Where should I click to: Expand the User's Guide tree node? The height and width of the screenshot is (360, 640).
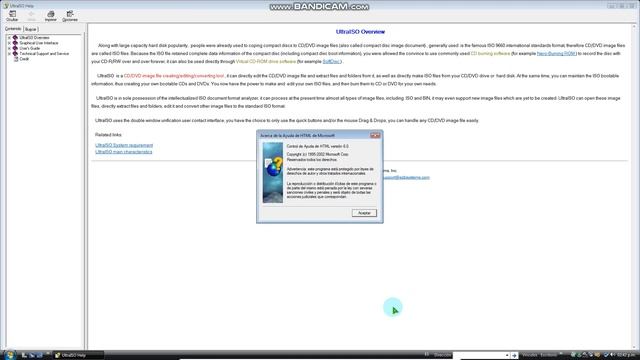pos(9,48)
